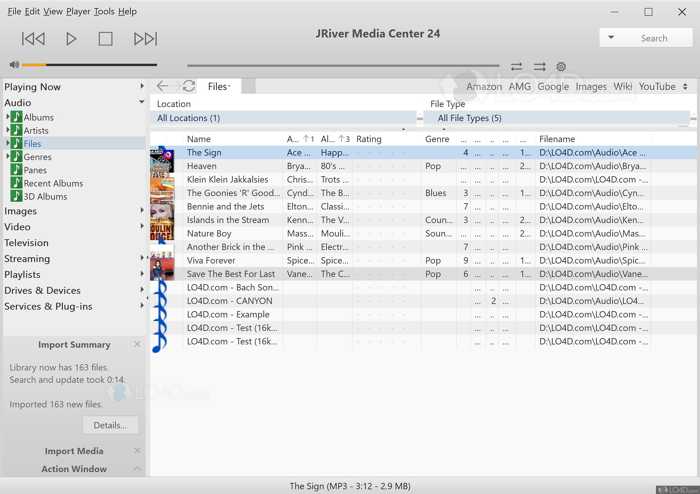The height and width of the screenshot is (494, 700).
Task: Click the Files music icon
Action: tap(17, 143)
